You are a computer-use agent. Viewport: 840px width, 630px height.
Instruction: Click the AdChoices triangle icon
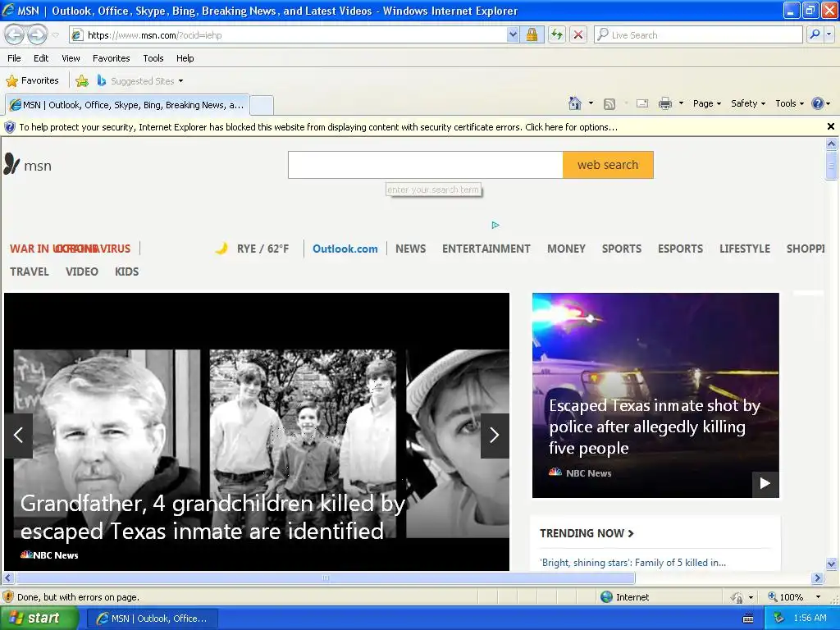coord(495,225)
